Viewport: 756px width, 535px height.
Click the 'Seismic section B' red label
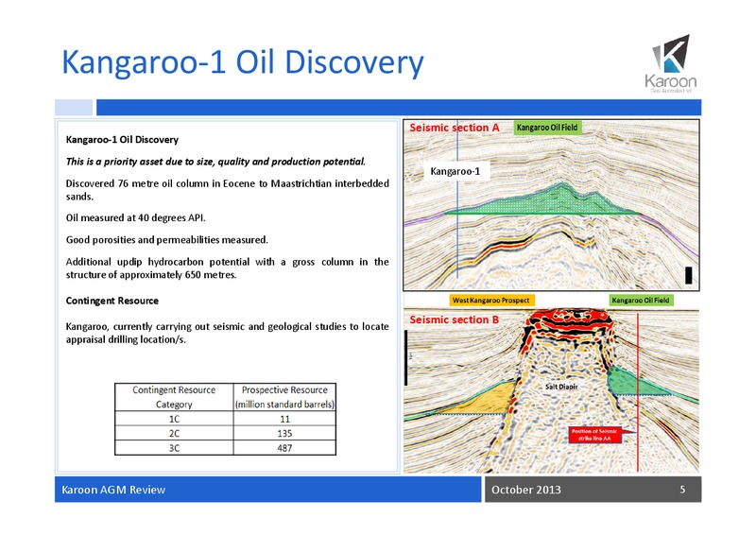click(x=455, y=319)
